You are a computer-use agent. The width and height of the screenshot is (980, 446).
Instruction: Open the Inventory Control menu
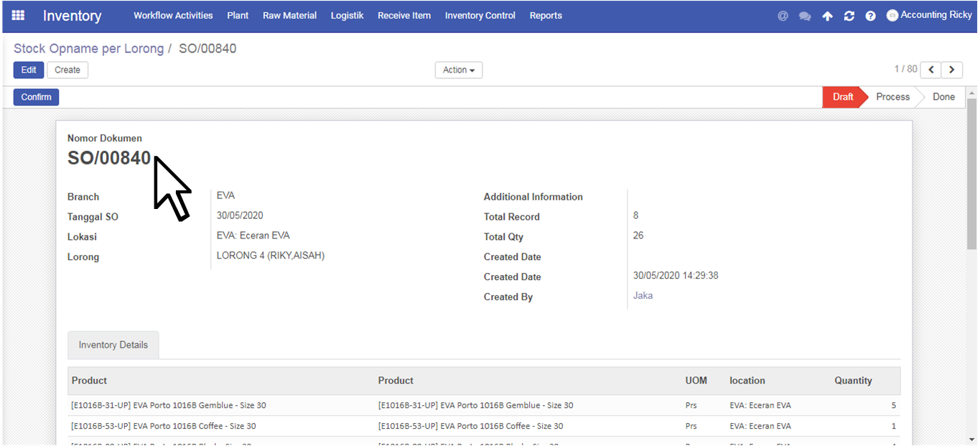[480, 16]
